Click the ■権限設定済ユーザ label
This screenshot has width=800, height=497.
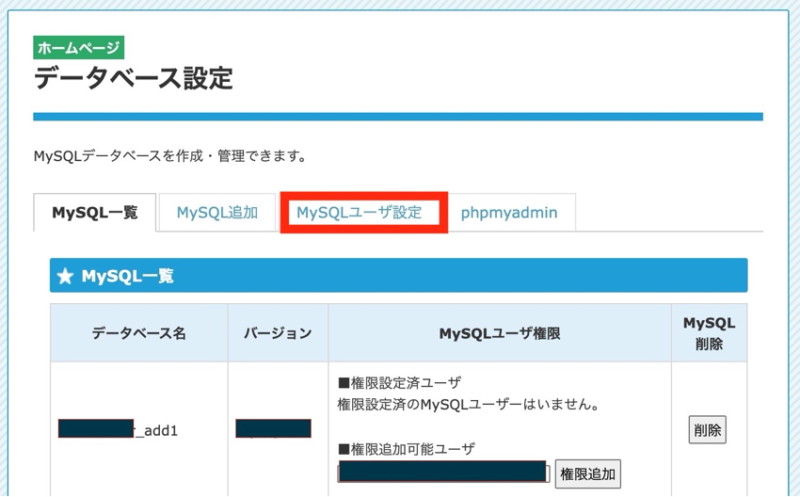[x=399, y=382]
